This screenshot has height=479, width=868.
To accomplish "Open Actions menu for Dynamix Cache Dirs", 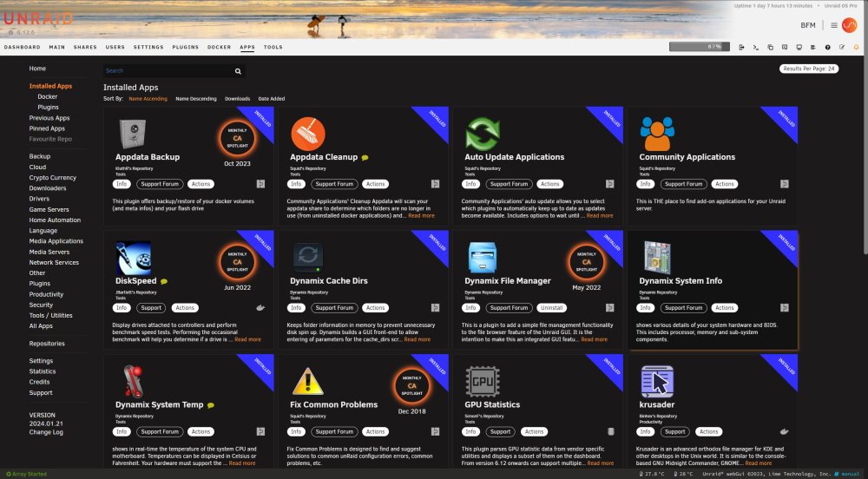I will coord(375,308).
